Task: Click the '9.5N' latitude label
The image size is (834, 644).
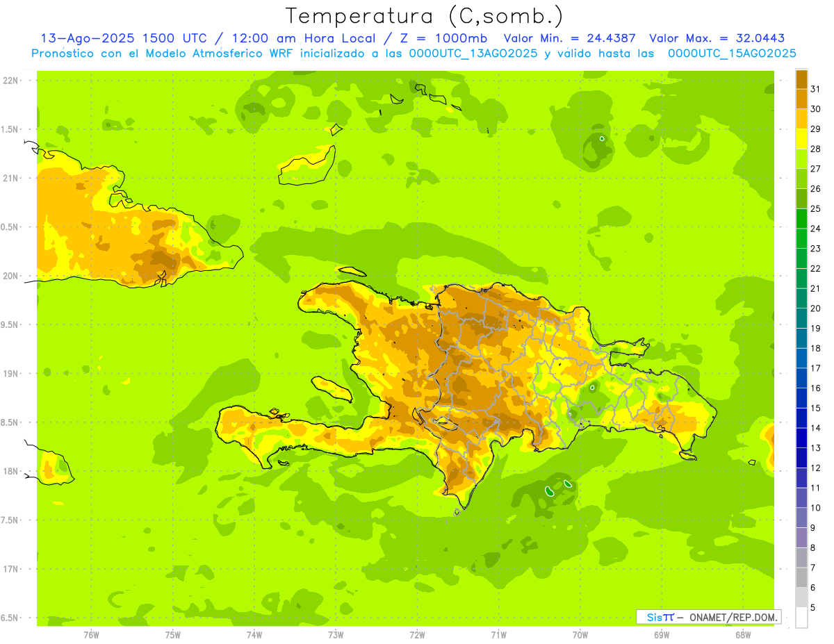Action: click(x=10, y=324)
